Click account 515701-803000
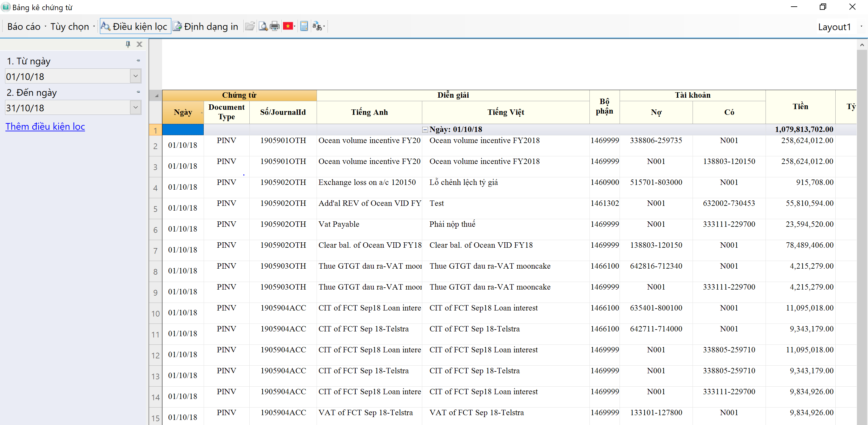The height and width of the screenshot is (425, 868). (x=656, y=182)
